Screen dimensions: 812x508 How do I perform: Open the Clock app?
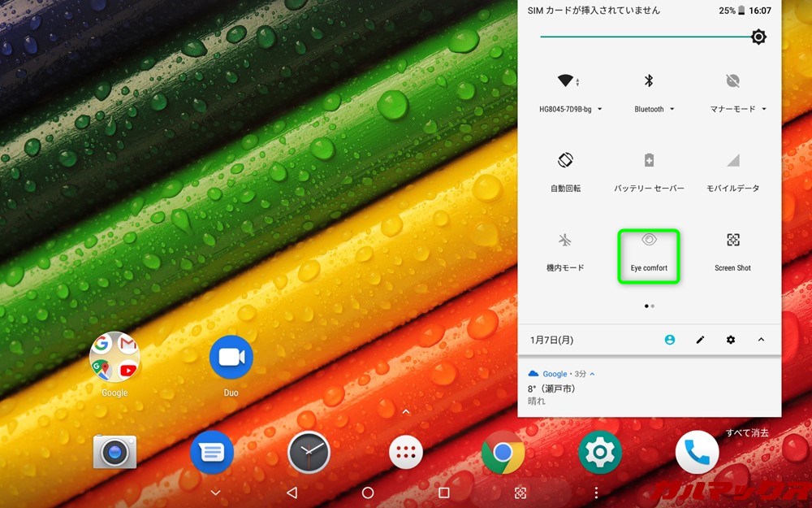(x=309, y=452)
